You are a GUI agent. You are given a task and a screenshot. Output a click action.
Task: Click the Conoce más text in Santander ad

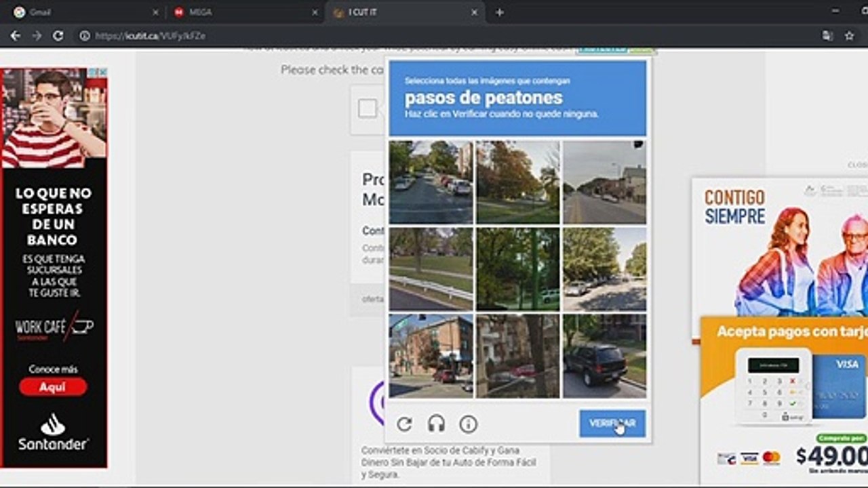[x=53, y=369]
